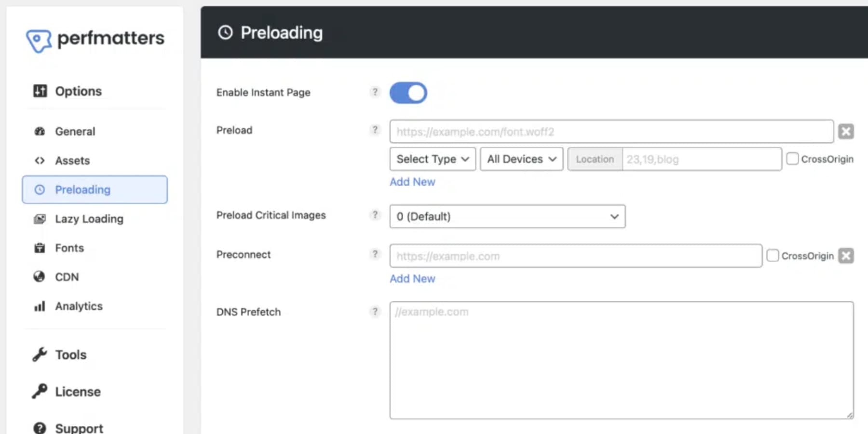The height and width of the screenshot is (434, 868).
Task: Disable the Enable Instant Page toggle
Action: coord(408,93)
